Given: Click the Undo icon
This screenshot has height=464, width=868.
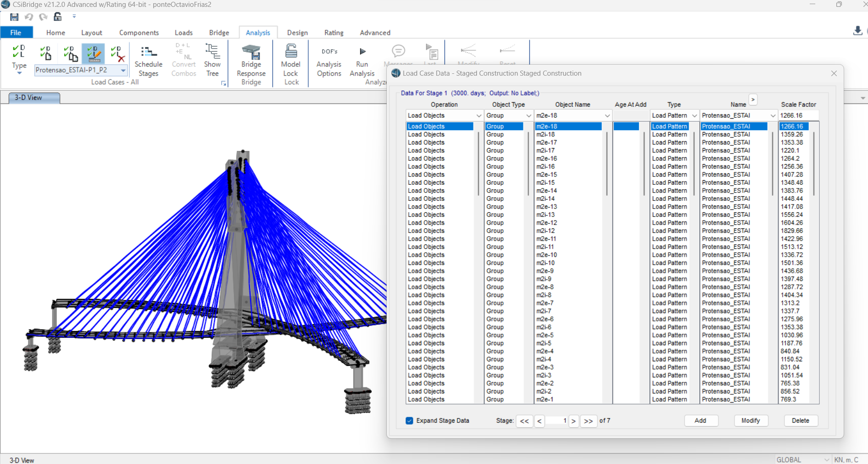Looking at the screenshot, I should (28, 17).
